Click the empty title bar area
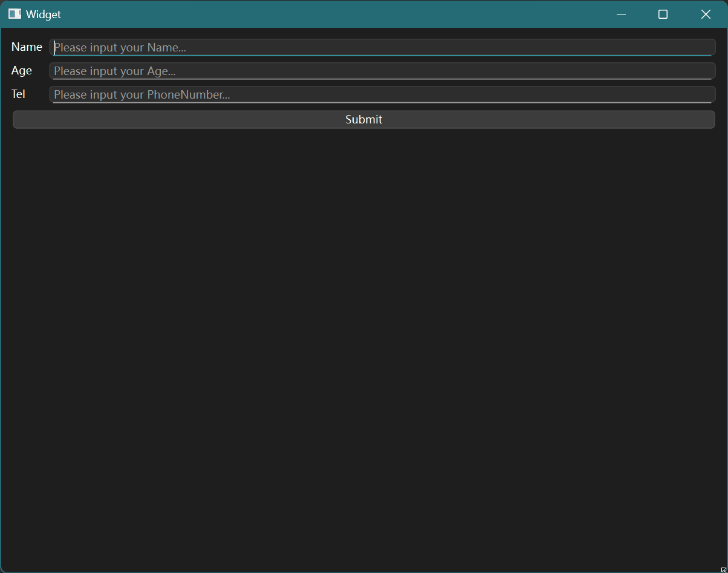The width and height of the screenshot is (728, 573). (x=333, y=14)
